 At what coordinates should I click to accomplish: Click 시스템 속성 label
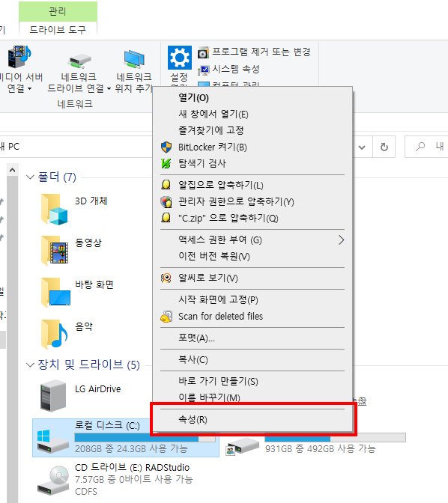point(236,69)
